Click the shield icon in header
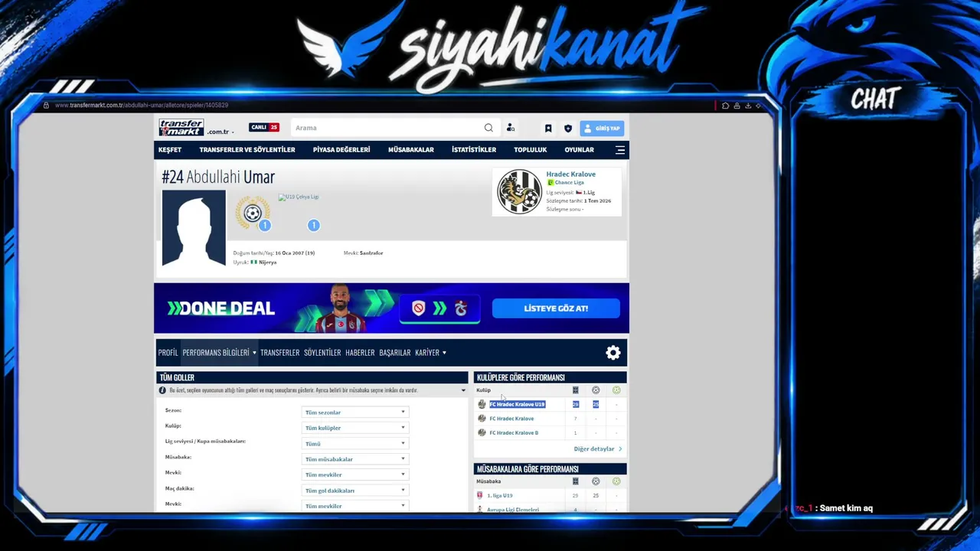Screen dimensions: 980x551 point(567,129)
